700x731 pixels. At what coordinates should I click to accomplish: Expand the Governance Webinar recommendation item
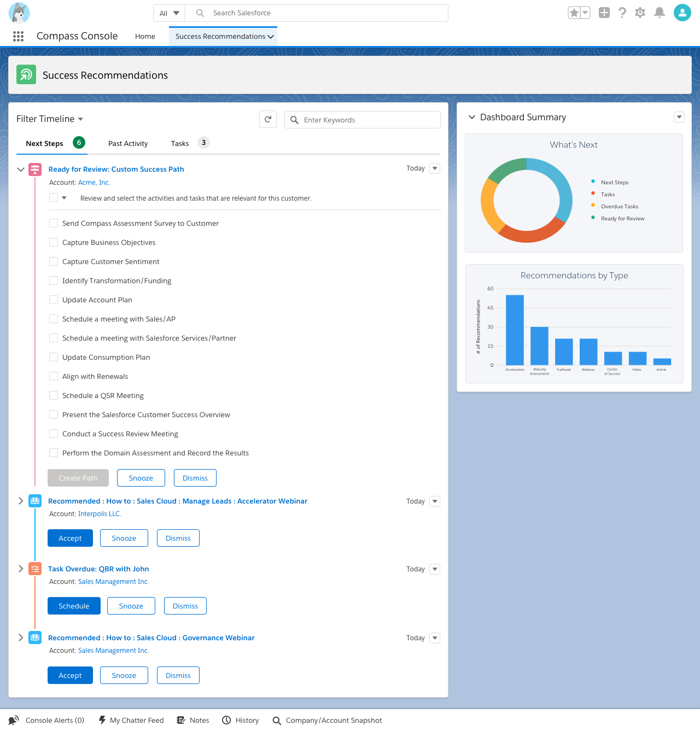tap(21, 638)
